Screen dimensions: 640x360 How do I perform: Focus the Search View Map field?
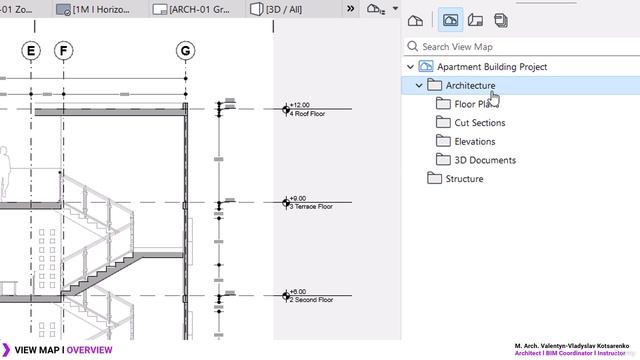click(522, 47)
